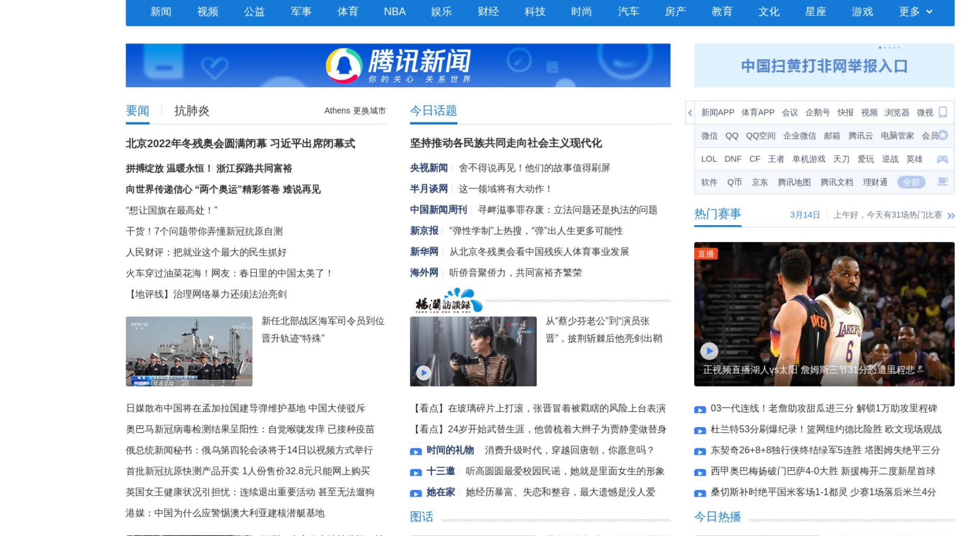Open the 新闻 nav item

(161, 11)
